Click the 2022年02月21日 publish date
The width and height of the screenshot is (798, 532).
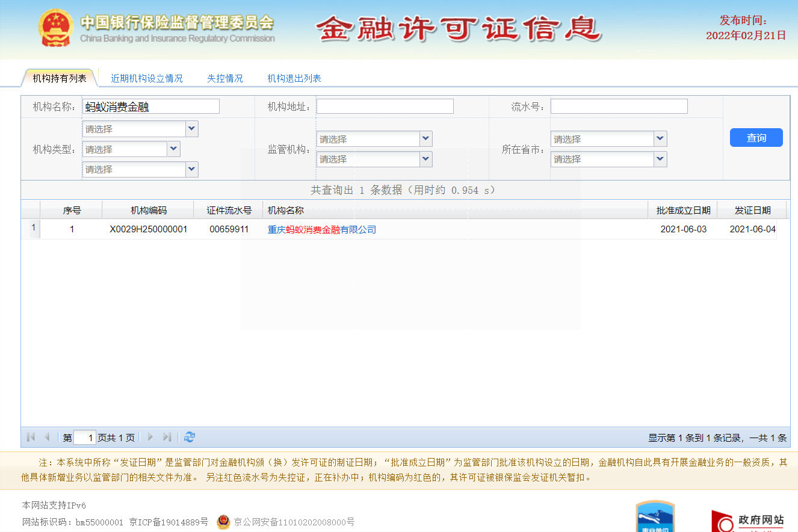pos(746,36)
